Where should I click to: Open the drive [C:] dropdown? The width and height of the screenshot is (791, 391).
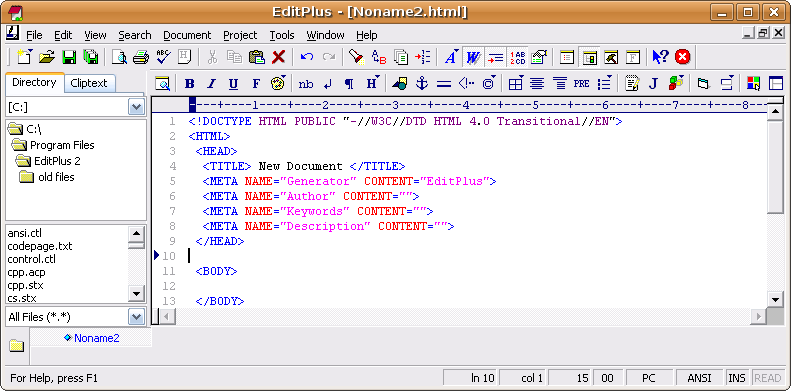[136, 107]
